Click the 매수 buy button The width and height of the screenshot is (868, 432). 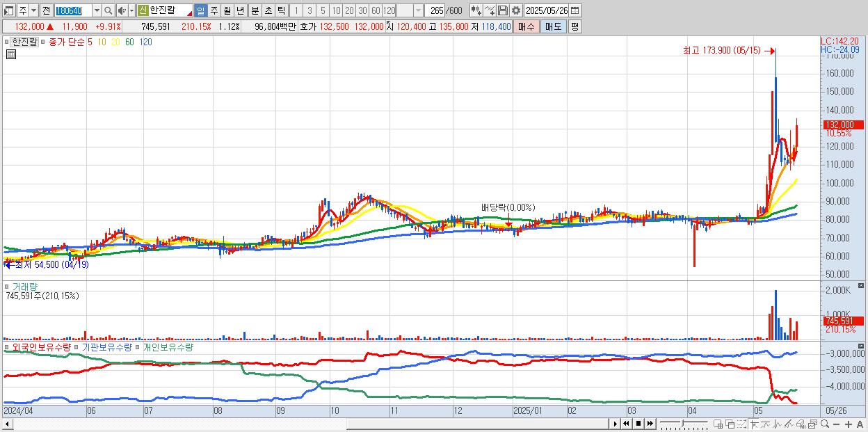click(x=527, y=26)
